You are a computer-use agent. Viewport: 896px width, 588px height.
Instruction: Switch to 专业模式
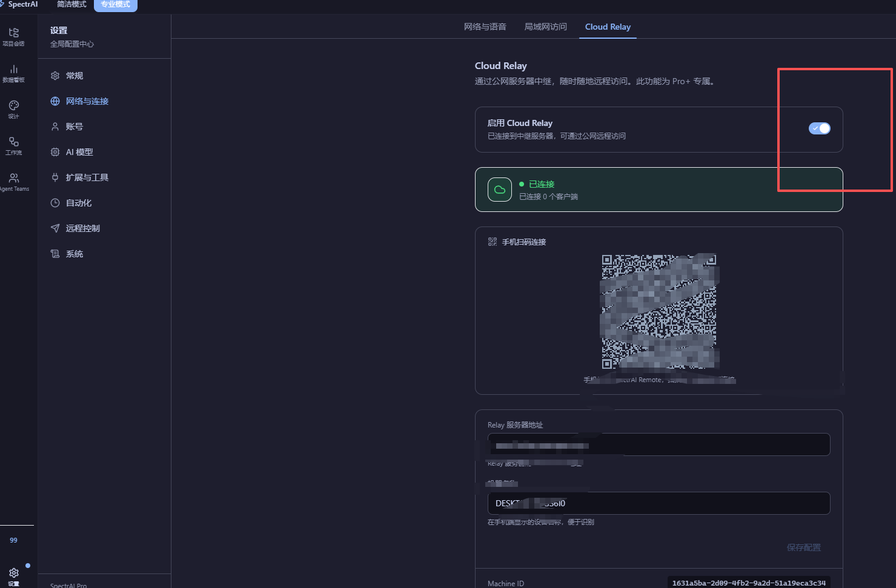click(116, 5)
